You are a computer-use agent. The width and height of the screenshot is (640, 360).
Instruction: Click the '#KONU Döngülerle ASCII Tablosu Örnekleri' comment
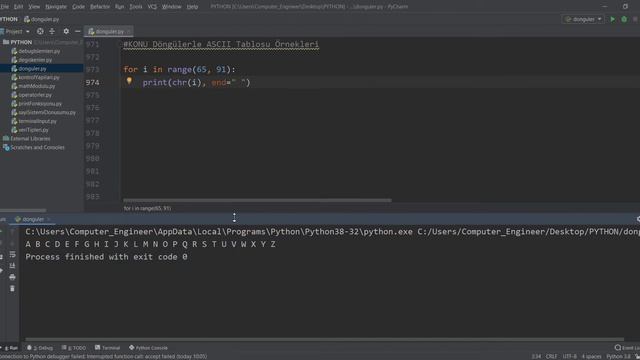[x=221, y=44]
